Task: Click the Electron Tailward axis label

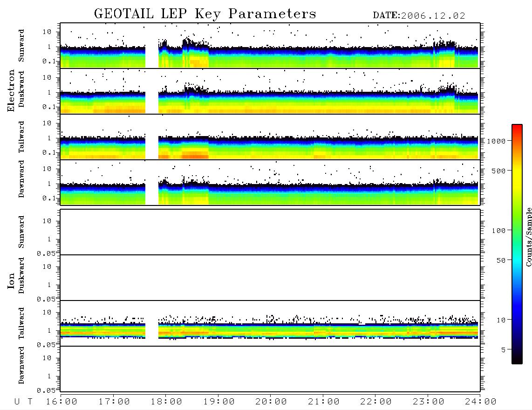Action: point(21,137)
